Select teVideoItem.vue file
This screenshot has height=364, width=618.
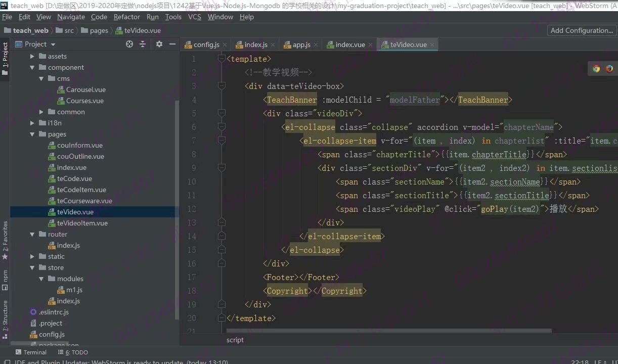[x=82, y=223]
